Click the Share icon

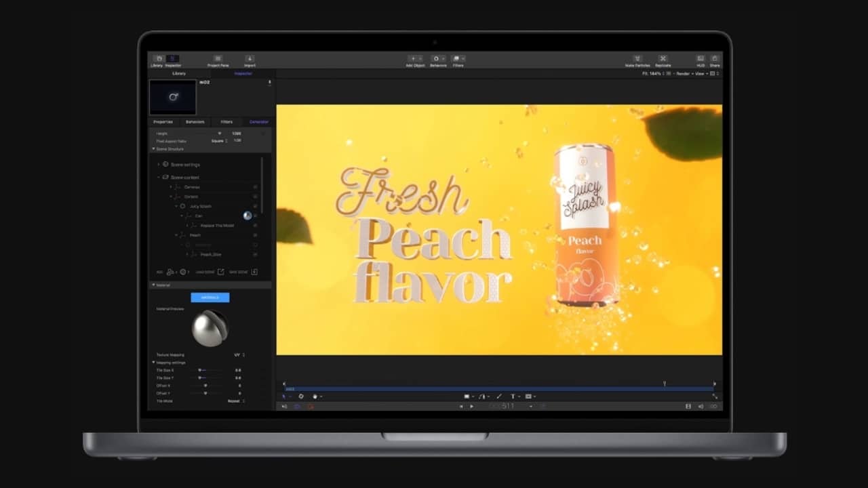point(714,59)
